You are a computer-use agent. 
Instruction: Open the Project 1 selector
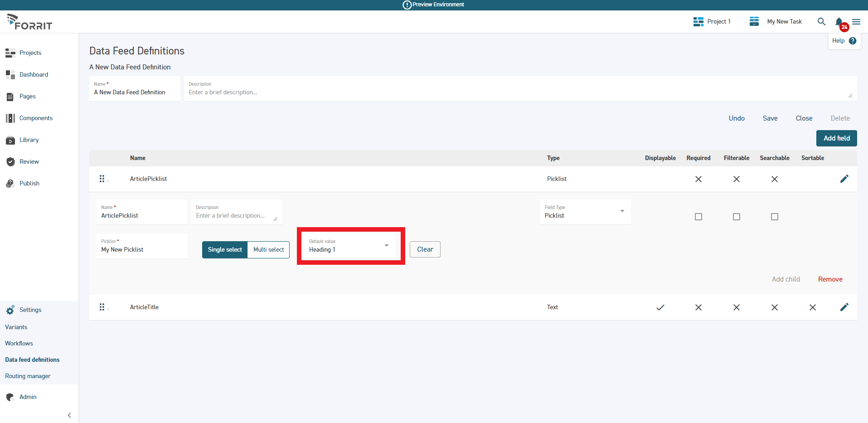click(x=712, y=21)
